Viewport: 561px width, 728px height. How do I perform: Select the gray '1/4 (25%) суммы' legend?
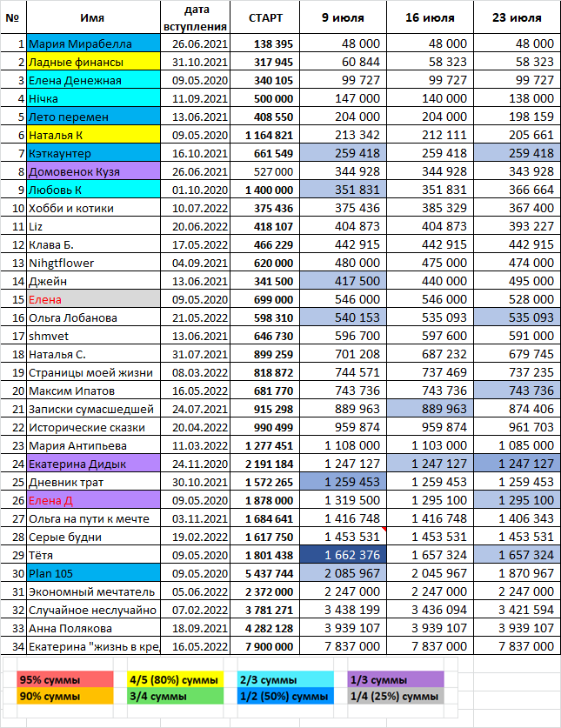(396, 696)
